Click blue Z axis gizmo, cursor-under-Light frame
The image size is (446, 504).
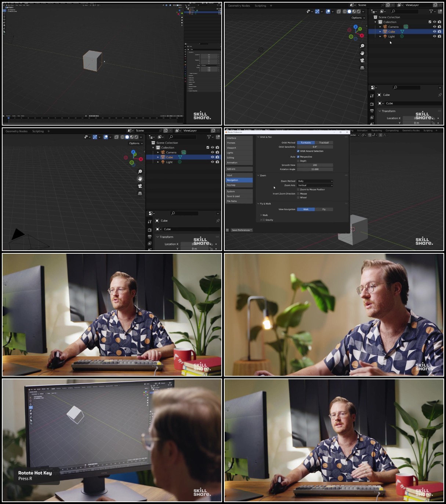(355, 27)
